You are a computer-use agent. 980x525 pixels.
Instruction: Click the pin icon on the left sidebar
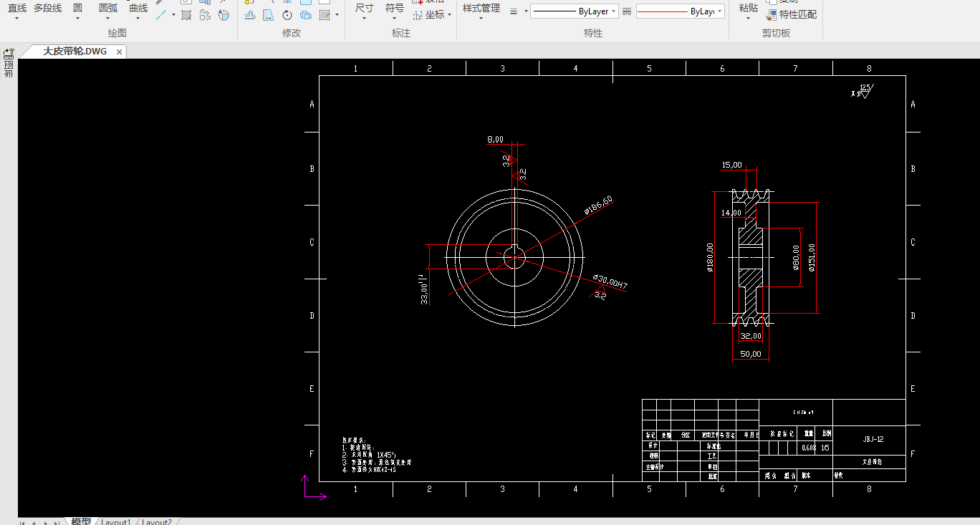pos(9,53)
